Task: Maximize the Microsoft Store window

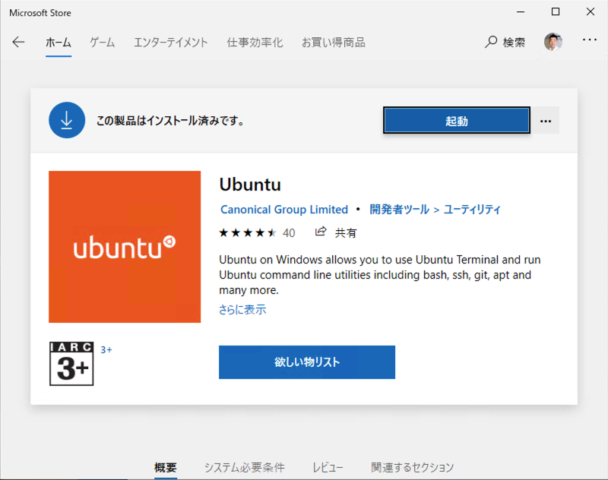Action: (x=556, y=12)
